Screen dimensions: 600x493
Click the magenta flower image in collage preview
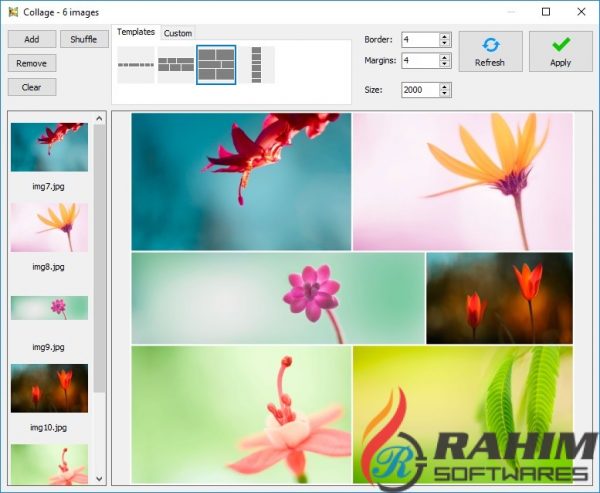(x=278, y=298)
